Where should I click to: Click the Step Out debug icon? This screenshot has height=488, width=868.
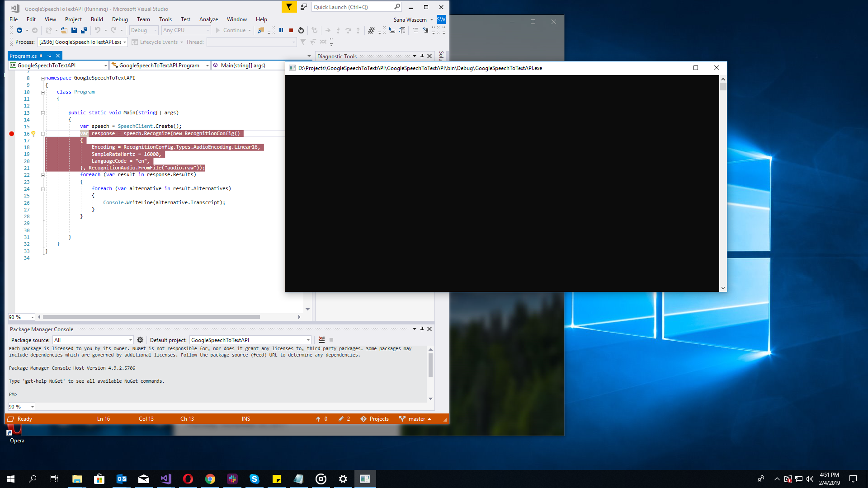(x=358, y=30)
